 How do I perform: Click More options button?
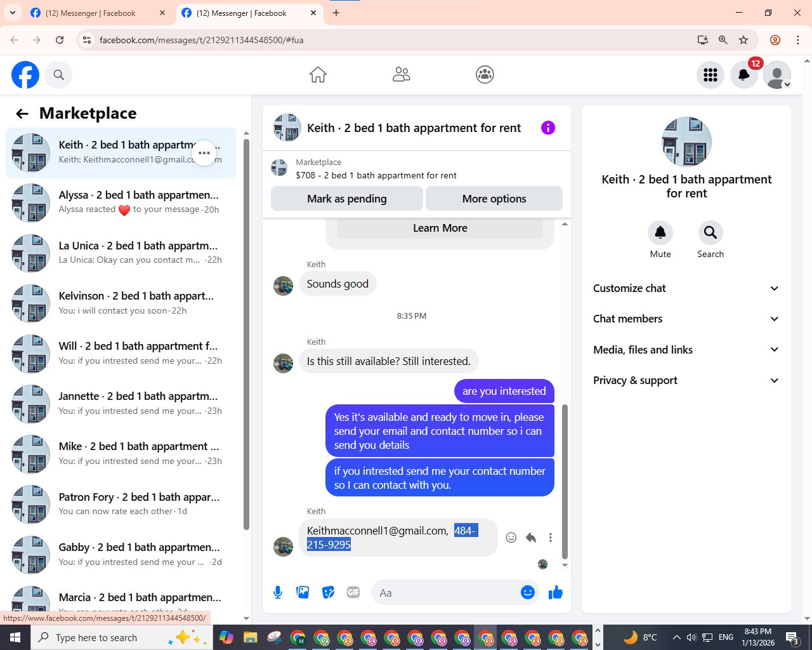[494, 199]
